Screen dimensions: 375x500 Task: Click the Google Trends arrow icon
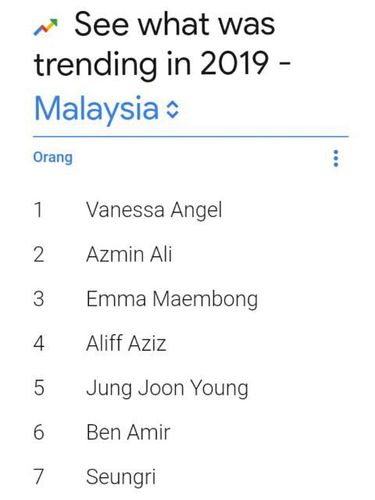(x=45, y=27)
